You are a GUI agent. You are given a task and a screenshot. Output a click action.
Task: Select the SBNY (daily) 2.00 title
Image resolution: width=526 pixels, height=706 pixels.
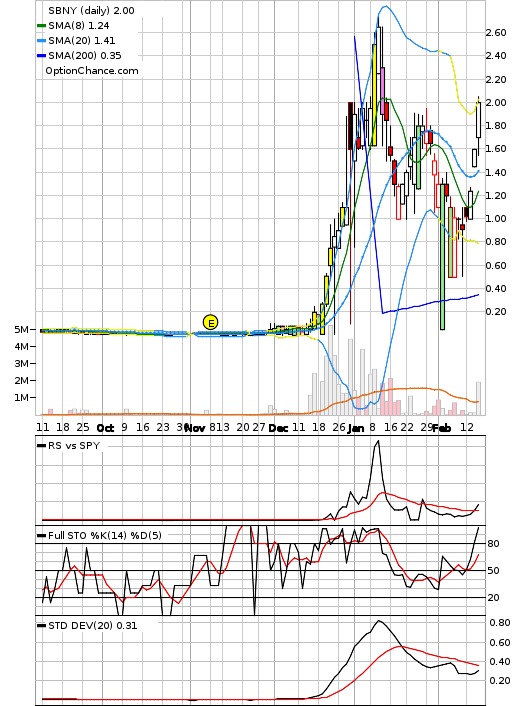[91, 11]
